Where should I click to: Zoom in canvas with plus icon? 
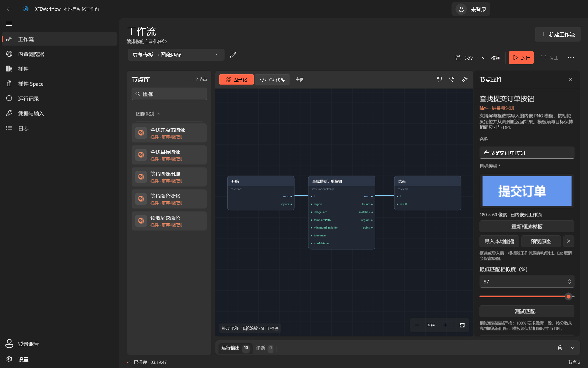coord(445,325)
